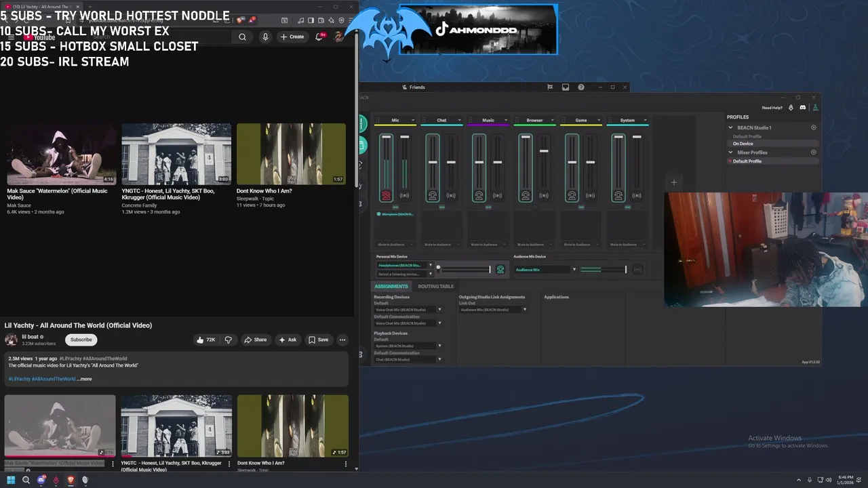Toggle Mic channel audience broadcast mute
The width and height of the screenshot is (868, 488).
click(x=404, y=195)
